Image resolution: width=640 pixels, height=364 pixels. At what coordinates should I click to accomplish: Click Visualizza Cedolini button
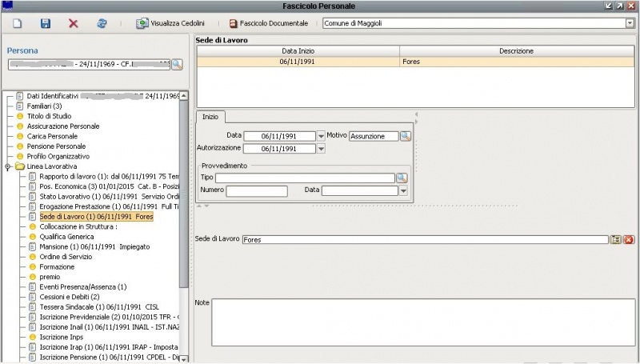[170, 24]
